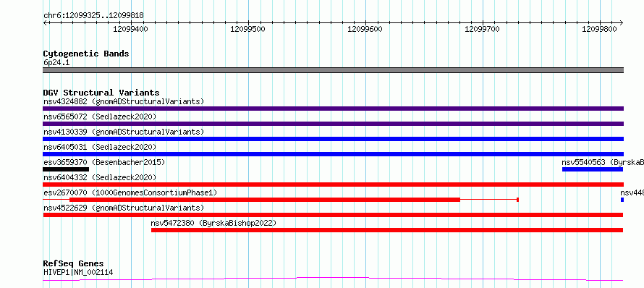This screenshot has height=288, width=644.
Task: Open the nsv5472380 ByrskaBishop2022 variant label
Action: click(213, 223)
